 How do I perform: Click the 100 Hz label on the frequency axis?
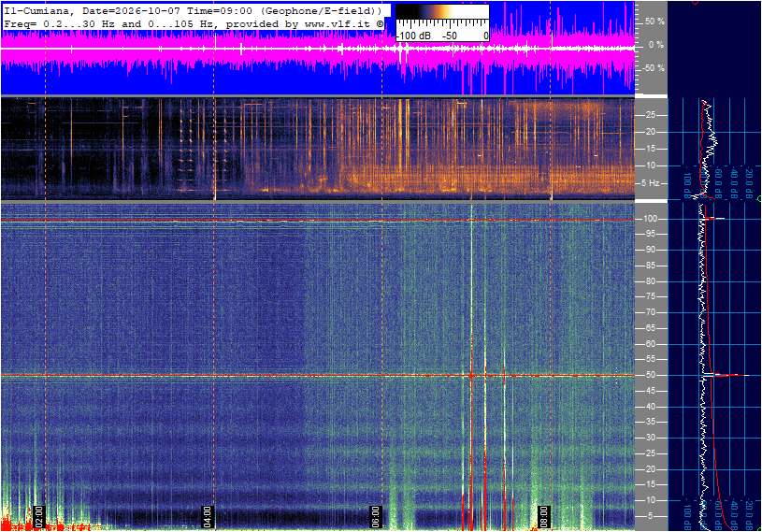[650, 219]
